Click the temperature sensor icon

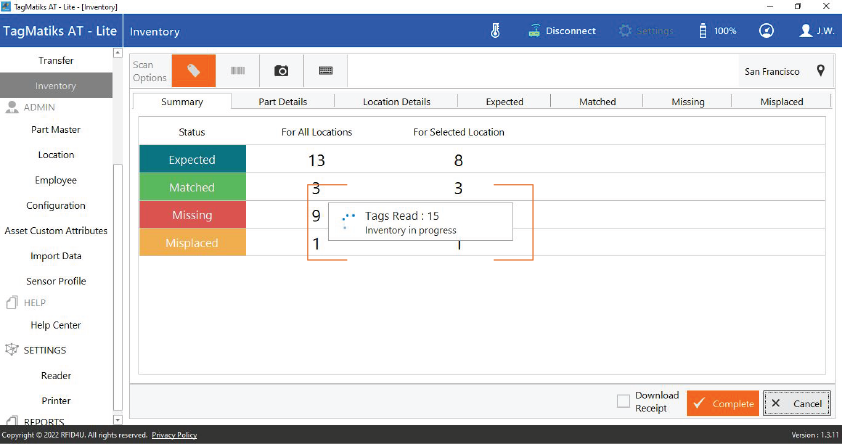(494, 31)
